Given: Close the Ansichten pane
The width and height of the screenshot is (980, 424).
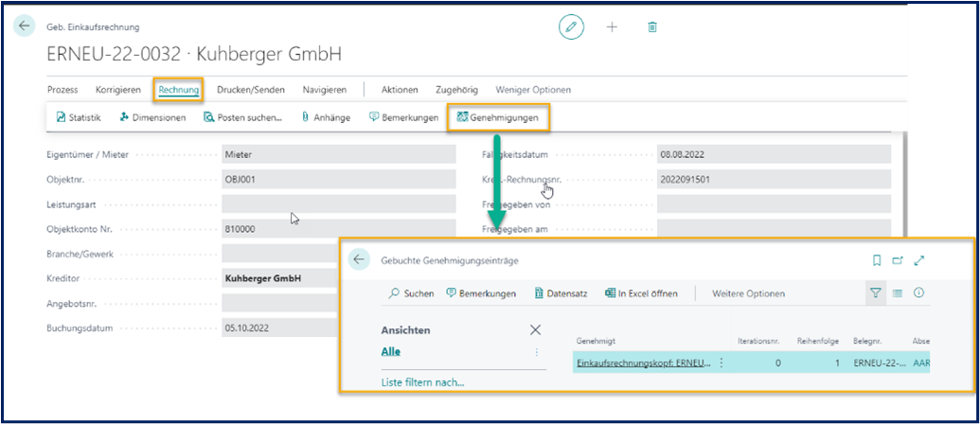Looking at the screenshot, I should click(535, 329).
